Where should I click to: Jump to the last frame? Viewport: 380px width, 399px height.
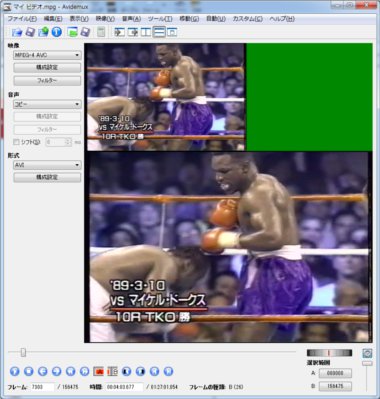pos(168,371)
